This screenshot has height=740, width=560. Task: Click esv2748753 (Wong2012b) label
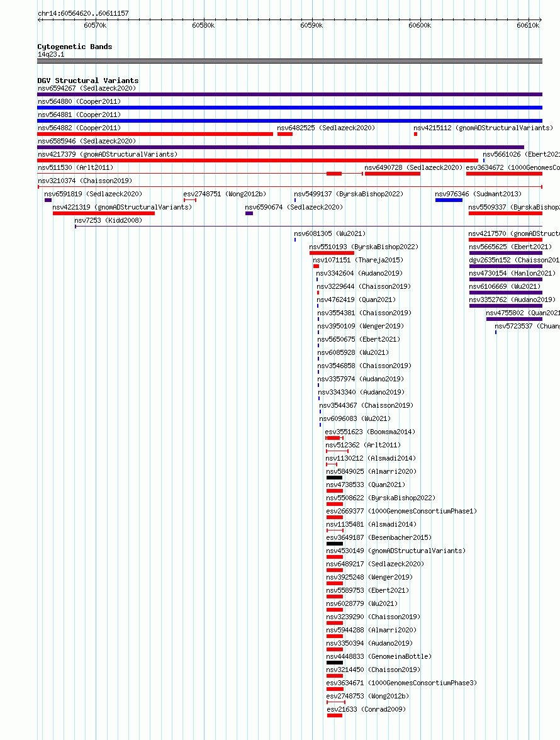[367, 696]
